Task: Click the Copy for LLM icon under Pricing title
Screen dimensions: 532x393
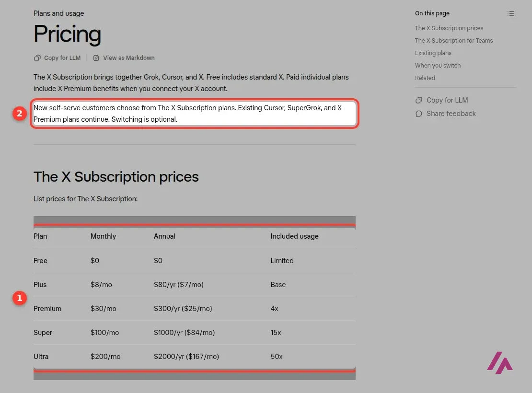Action: (x=37, y=58)
